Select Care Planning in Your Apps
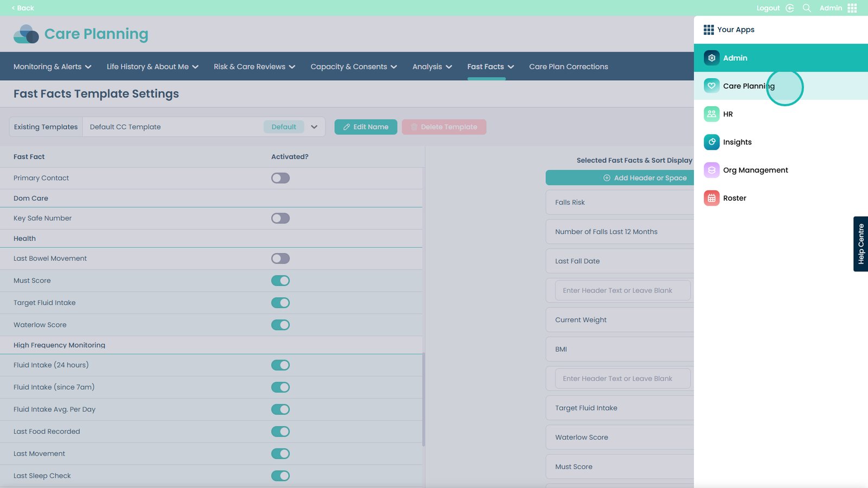This screenshot has width=868, height=488. pyautogui.click(x=748, y=86)
